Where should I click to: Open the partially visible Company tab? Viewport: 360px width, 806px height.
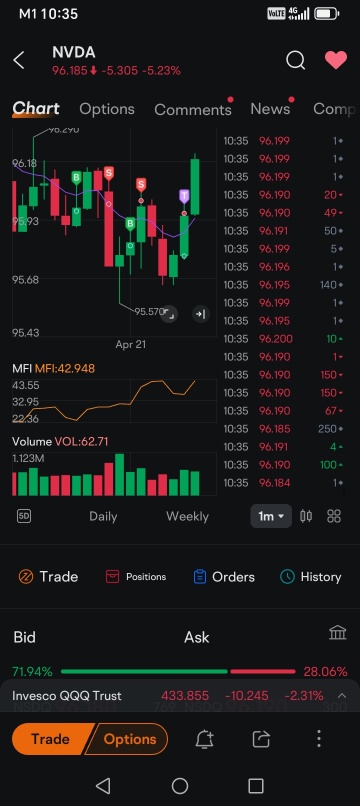(x=334, y=109)
